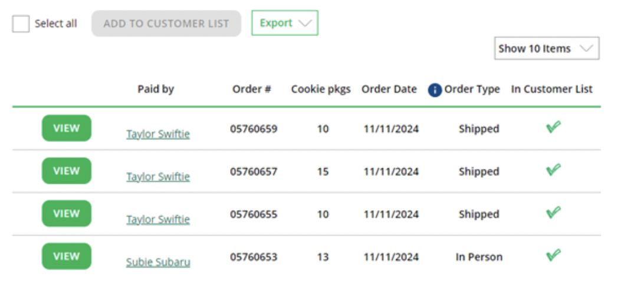View order 05760657 details

coord(67,171)
